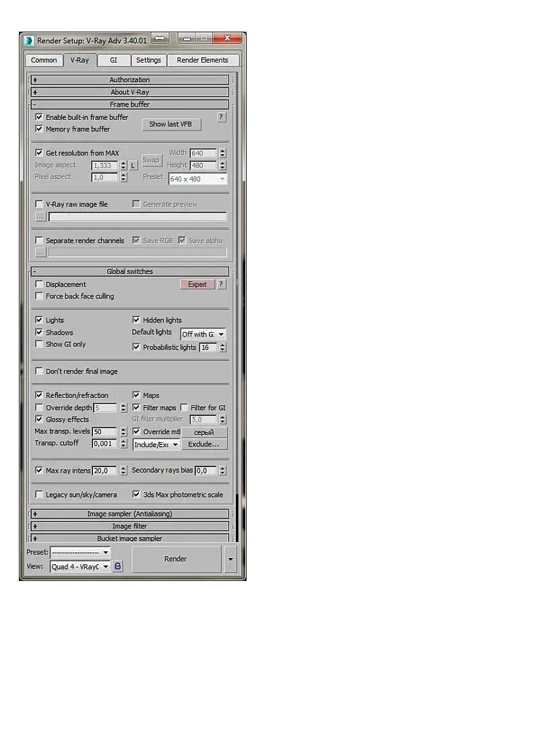Toggle Probabilistic lights checkbox
This screenshot has height=756, width=537.
tap(136, 347)
